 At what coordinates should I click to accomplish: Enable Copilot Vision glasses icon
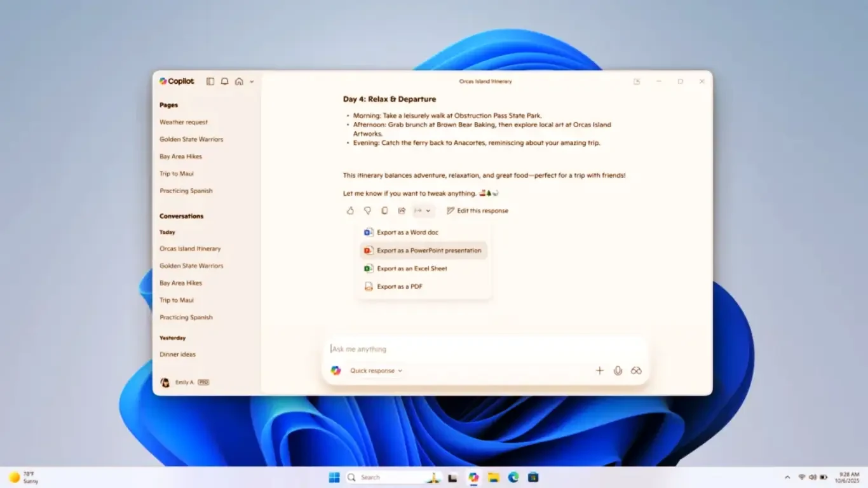636,370
